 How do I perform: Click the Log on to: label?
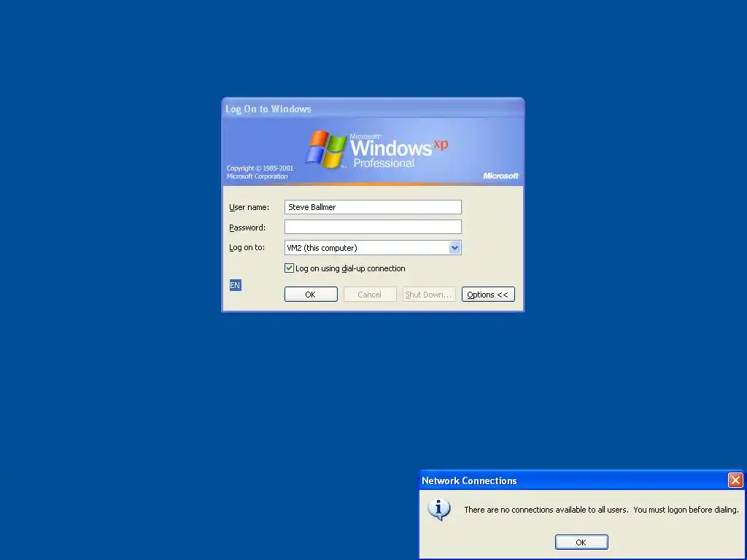(247, 248)
